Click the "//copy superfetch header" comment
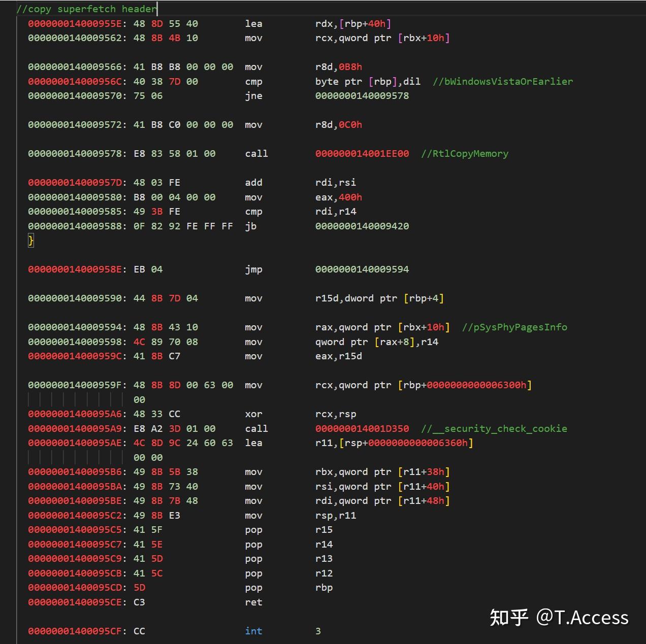646x644 pixels. (86, 9)
